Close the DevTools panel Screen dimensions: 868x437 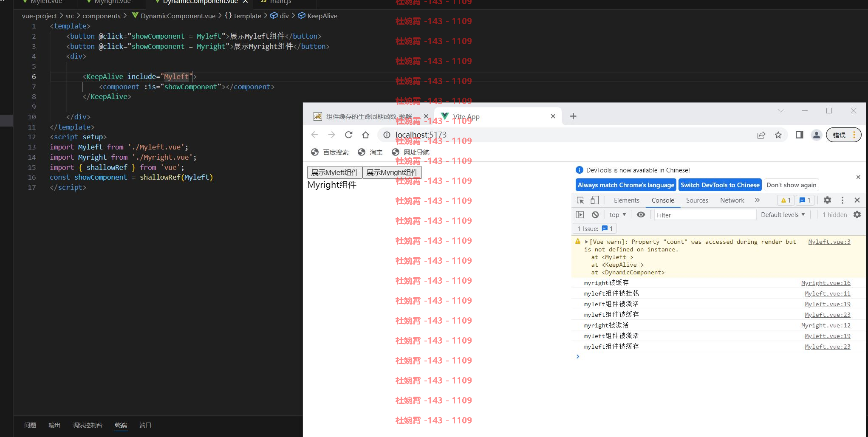pyautogui.click(x=857, y=200)
